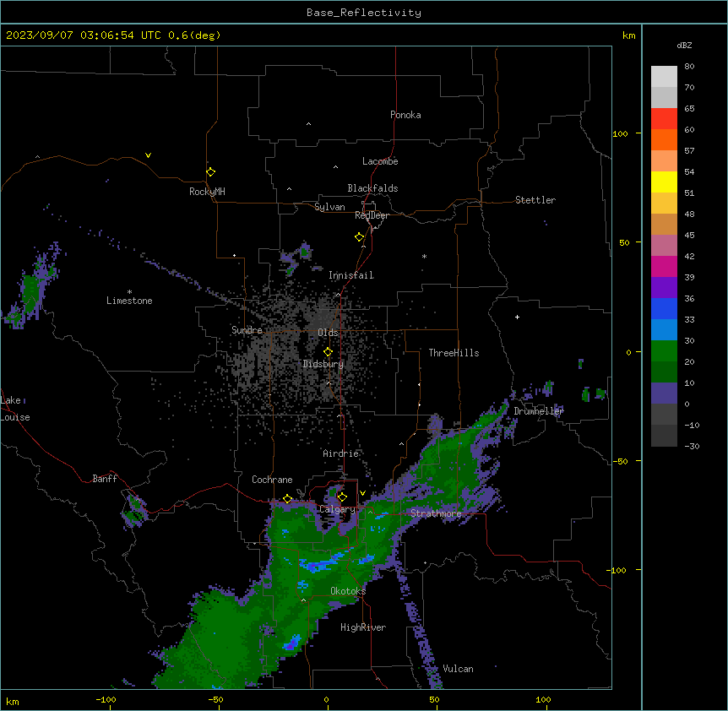Click the dBZ legend heading

[684, 46]
